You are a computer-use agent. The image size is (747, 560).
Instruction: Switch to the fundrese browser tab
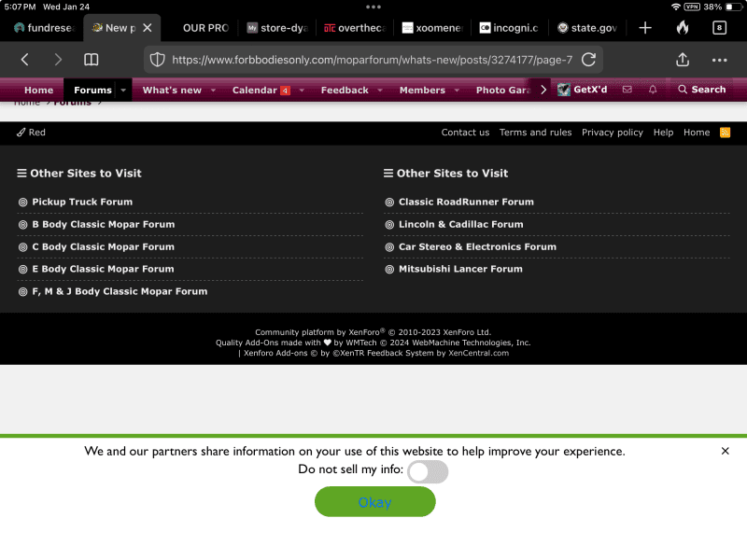coord(44,28)
